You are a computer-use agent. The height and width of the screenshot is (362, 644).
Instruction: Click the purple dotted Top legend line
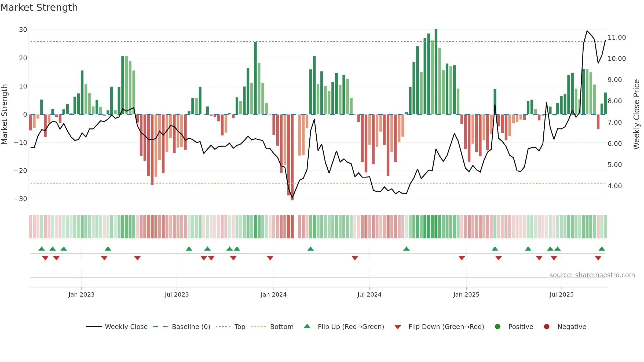[x=223, y=327]
